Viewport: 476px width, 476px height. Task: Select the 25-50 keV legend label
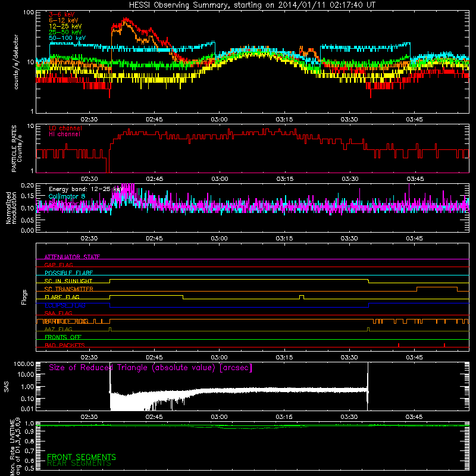tap(65, 32)
